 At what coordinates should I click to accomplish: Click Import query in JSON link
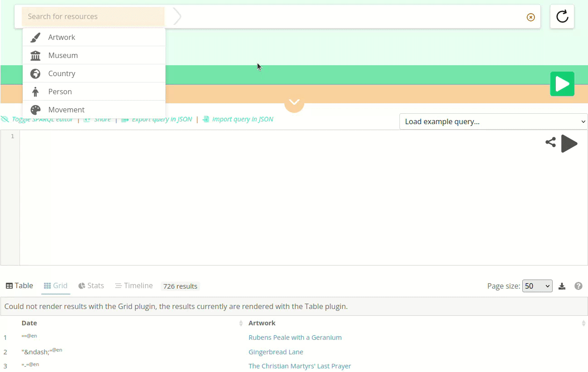click(242, 120)
